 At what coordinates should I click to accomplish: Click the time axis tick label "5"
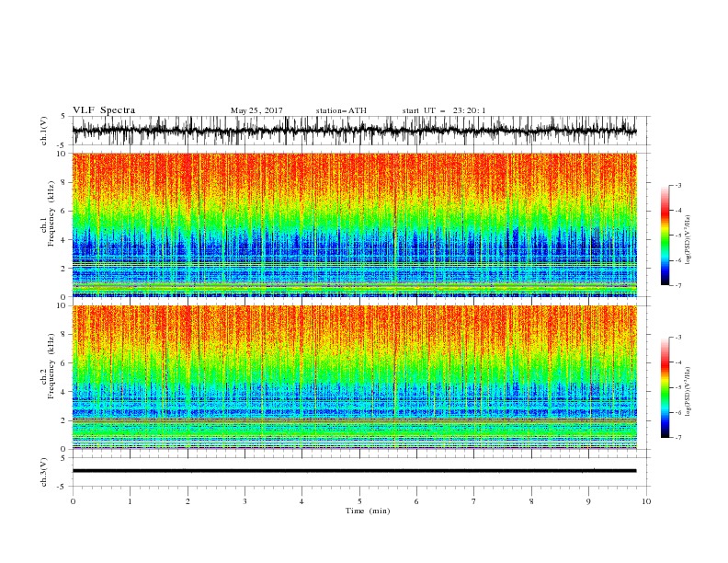coord(359,501)
